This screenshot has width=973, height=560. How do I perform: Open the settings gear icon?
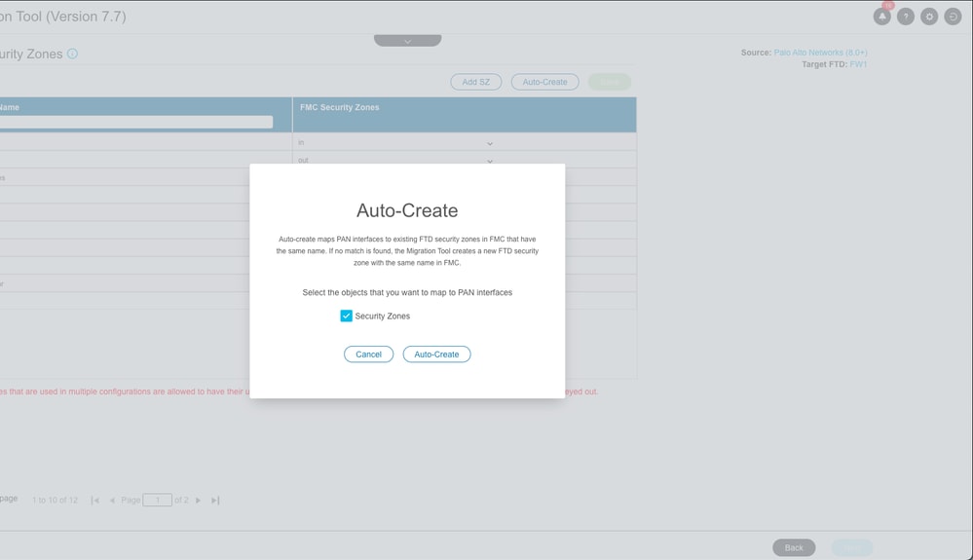[929, 17]
